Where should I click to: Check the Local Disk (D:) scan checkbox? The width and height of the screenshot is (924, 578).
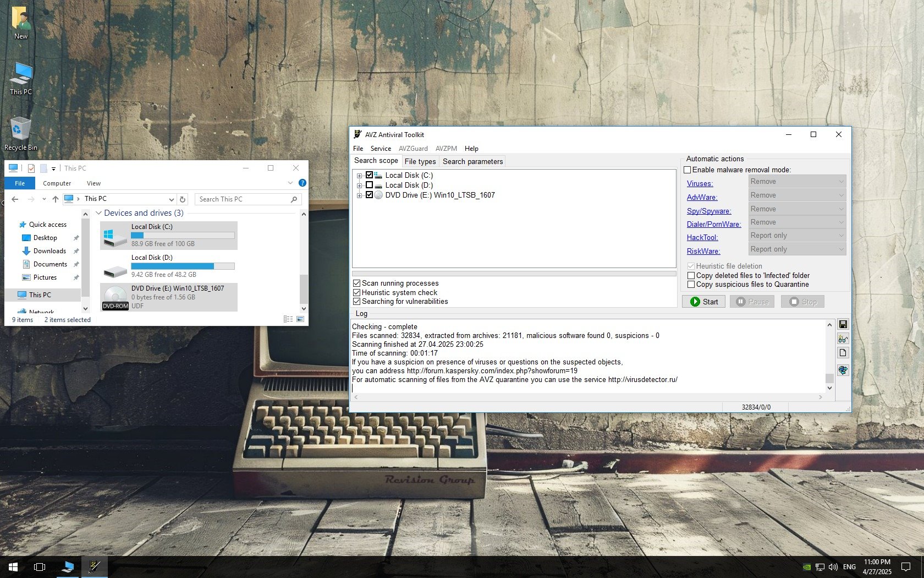coord(370,185)
